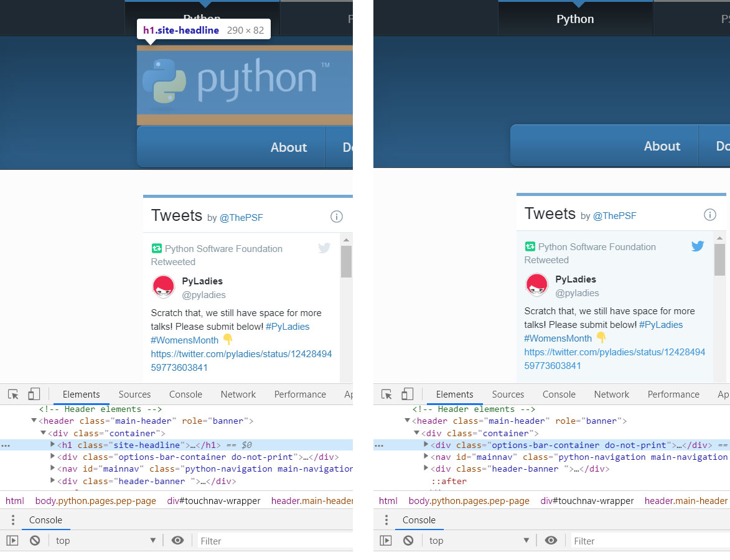The width and height of the screenshot is (730, 560).
Task: Click the faded Twitter bird icon in left tweet
Action: click(x=324, y=248)
